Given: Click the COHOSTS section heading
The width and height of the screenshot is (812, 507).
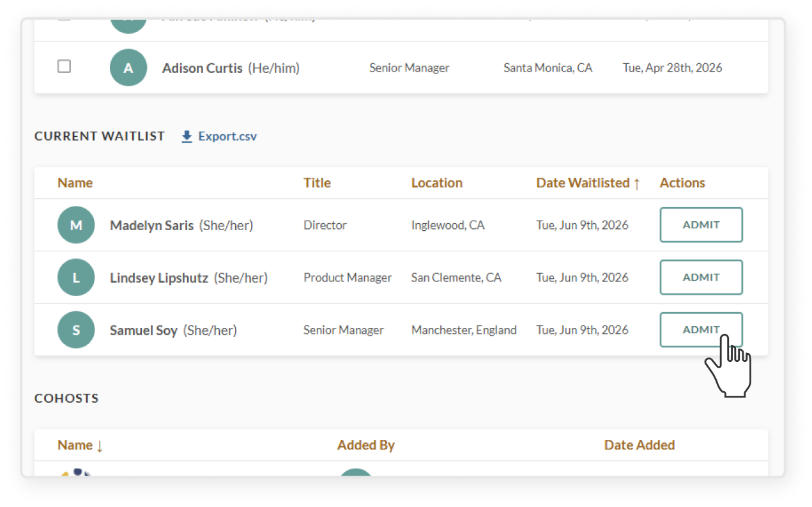Looking at the screenshot, I should (66, 398).
